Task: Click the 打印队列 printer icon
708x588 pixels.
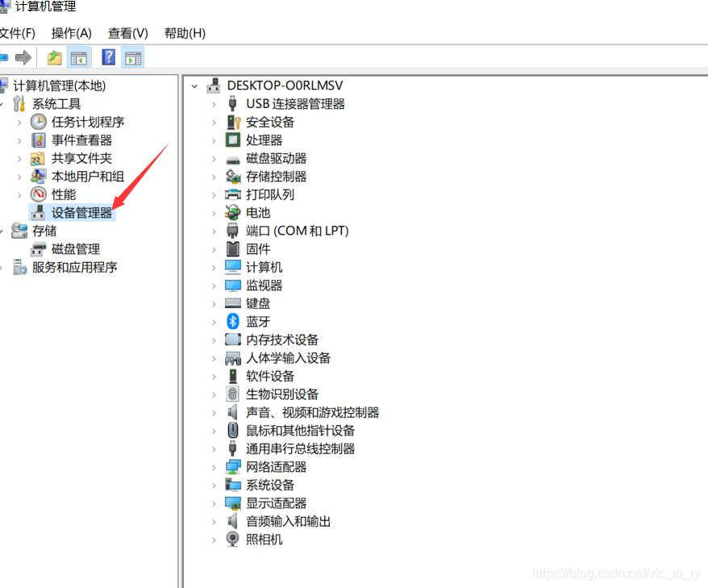Action: click(233, 194)
